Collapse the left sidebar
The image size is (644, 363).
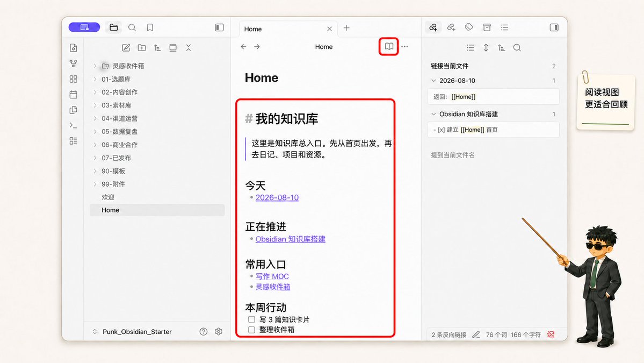pos(219,27)
